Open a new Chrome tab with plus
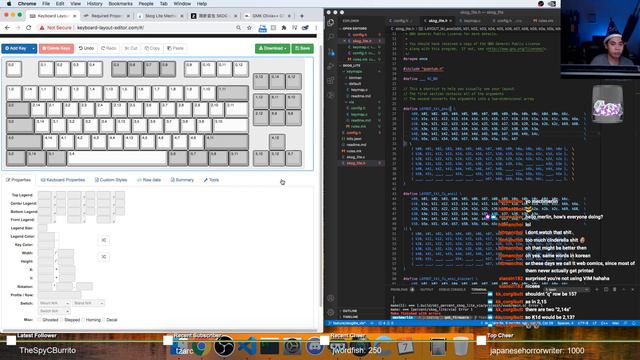This screenshot has width=640, height=360. point(302,16)
